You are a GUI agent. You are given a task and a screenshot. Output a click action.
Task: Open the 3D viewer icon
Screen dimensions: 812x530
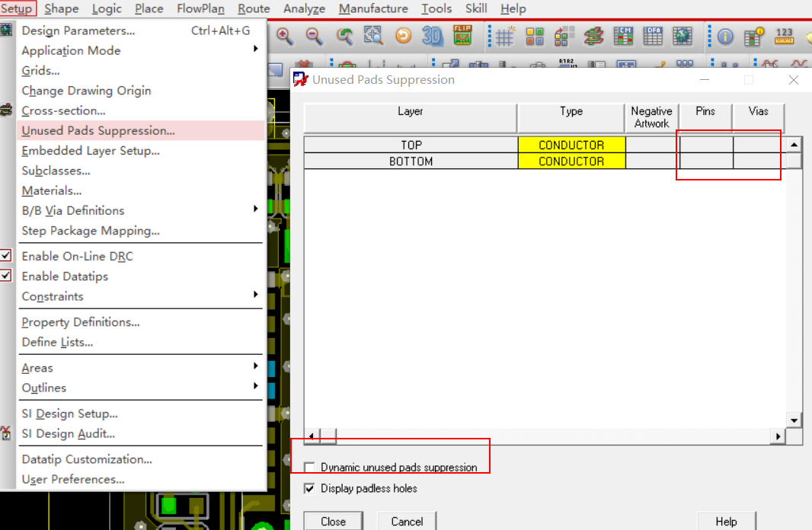[x=433, y=37]
